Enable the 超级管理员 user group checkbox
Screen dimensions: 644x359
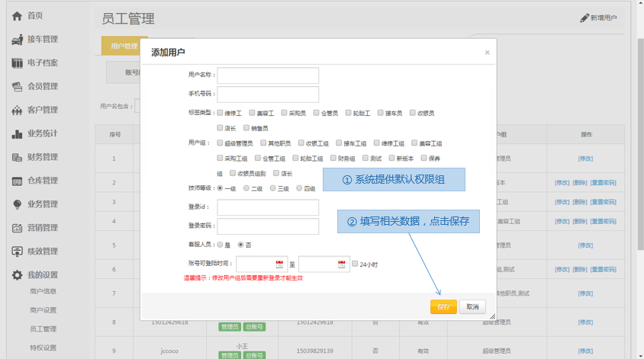coord(221,143)
